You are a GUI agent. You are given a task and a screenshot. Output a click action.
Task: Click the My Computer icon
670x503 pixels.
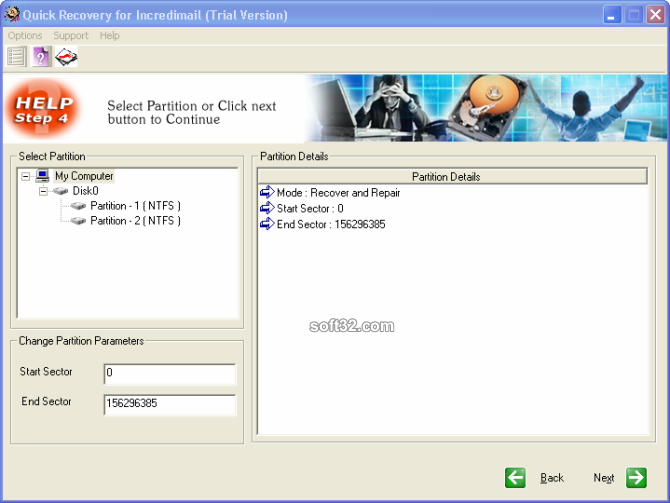(x=42, y=176)
